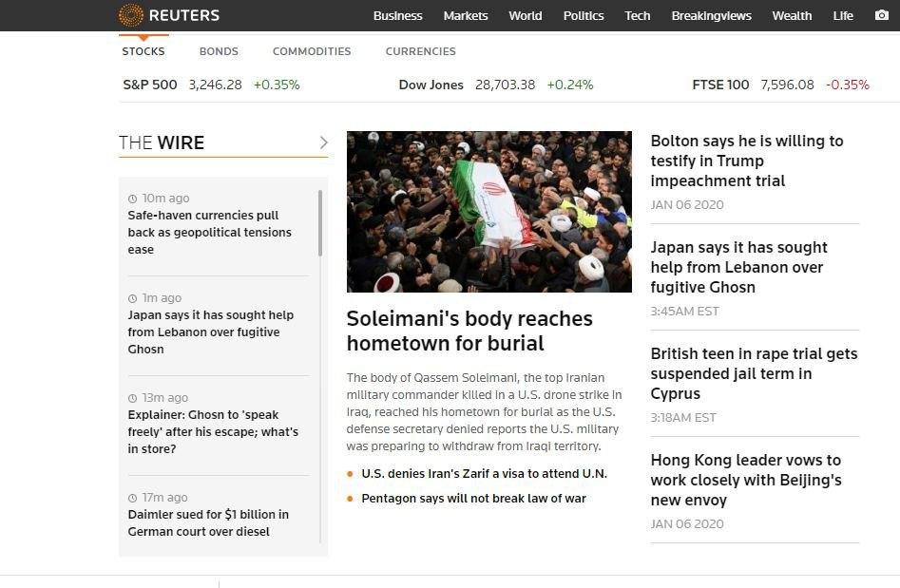Open the Soleimani funeral crowd photo

tap(489, 212)
